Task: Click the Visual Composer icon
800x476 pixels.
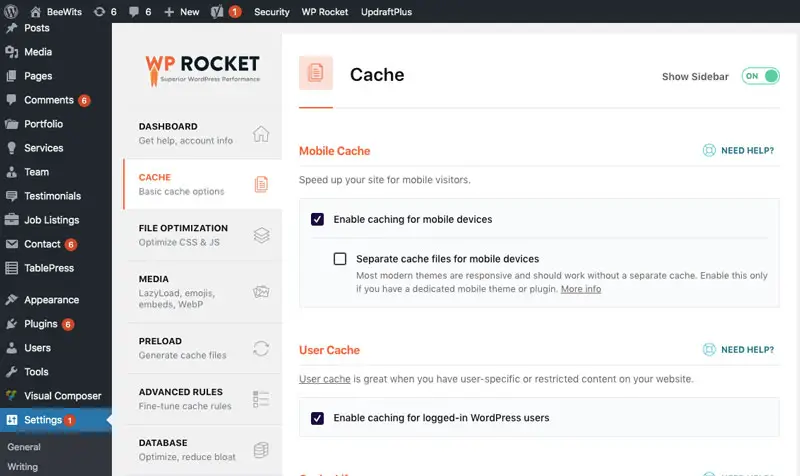Action: click(11, 395)
